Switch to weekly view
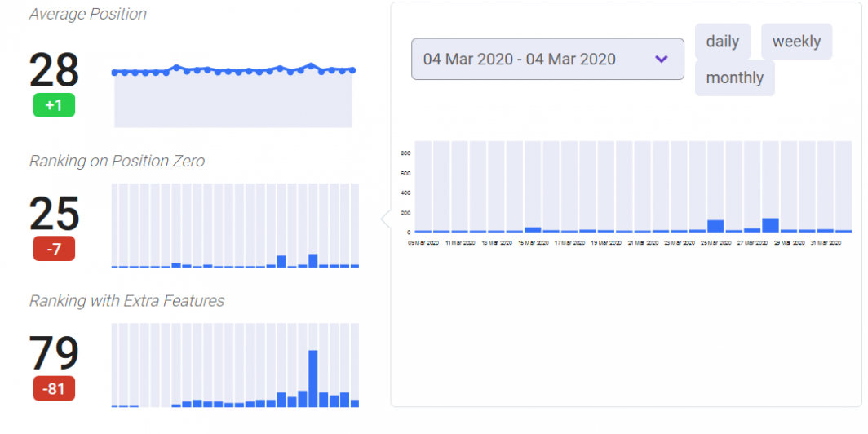Image resolution: width=868 pixels, height=434 pixels. point(796,42)
